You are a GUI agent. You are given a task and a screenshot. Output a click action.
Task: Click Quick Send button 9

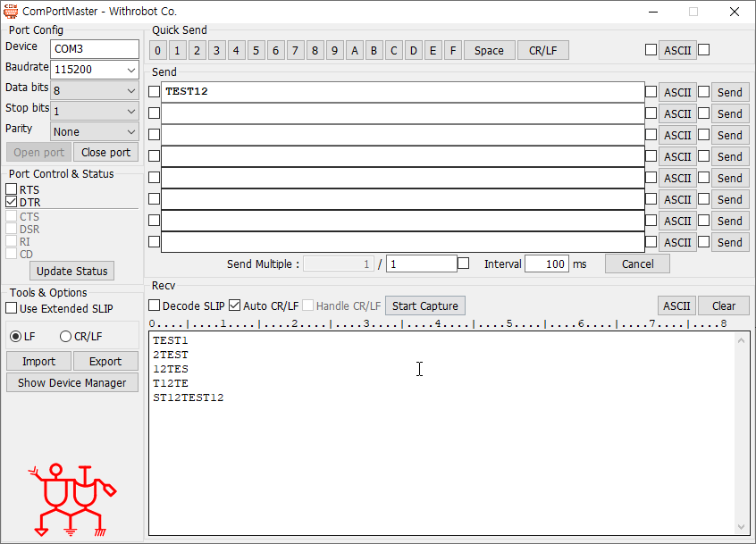pyautogui.click(x=334, y=51)
